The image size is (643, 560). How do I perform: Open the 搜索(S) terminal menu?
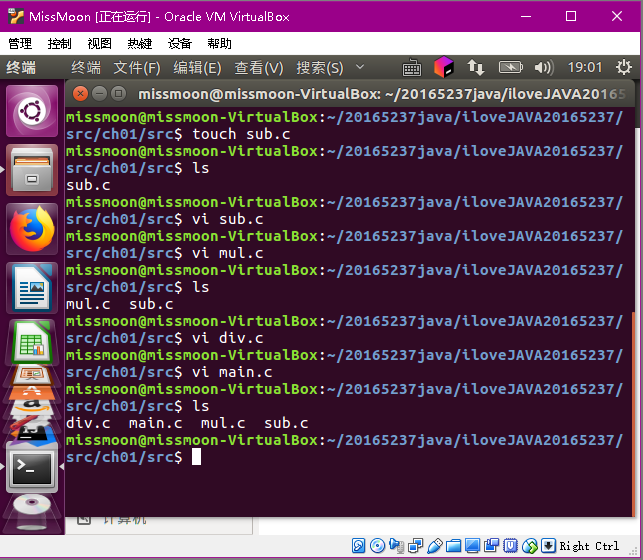click(320, 68)
